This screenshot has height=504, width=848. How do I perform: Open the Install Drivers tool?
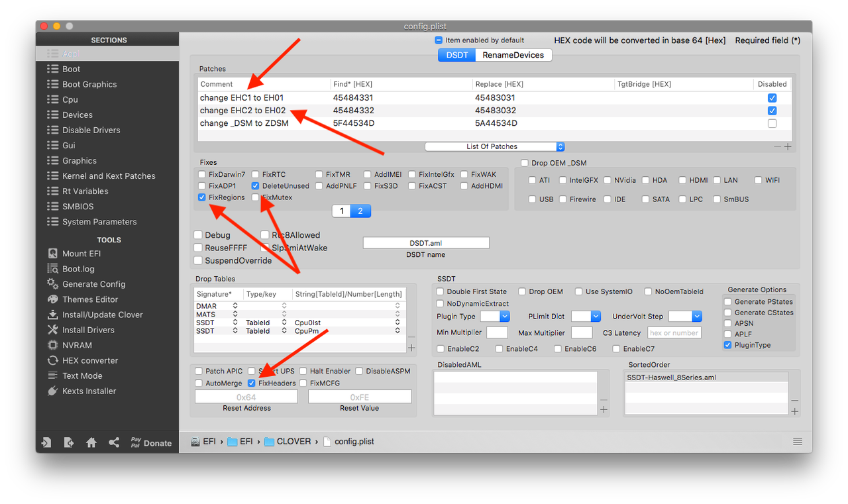(x=88, y=329)
